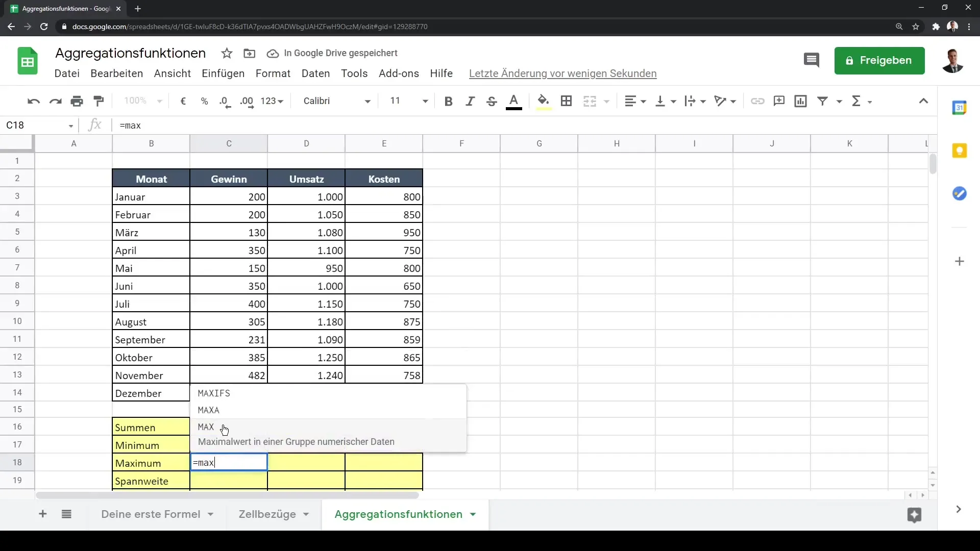Open the functions sigma menu
This screenshot has width=980, height=551.
(x=862, y=101)
